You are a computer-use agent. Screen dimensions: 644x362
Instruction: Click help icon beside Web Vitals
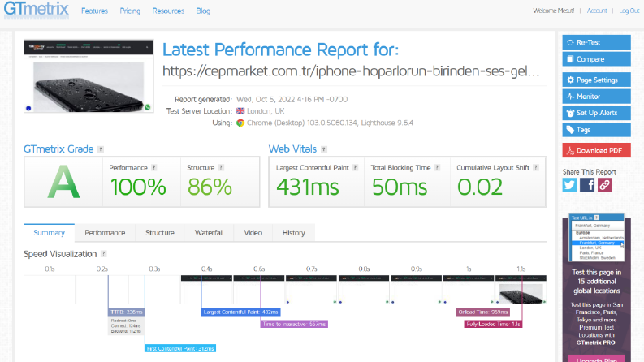324,149
